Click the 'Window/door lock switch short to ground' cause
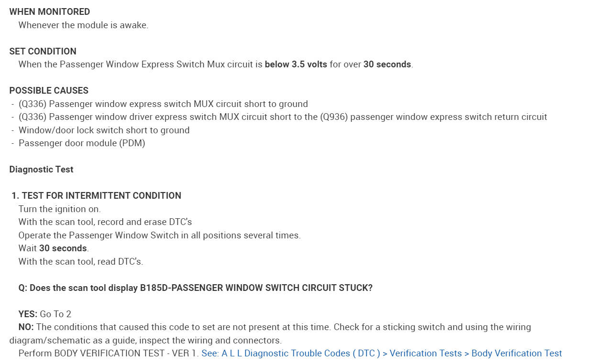Screen dimensions: 604x364 pyautogui.click(x=104, y=130)
